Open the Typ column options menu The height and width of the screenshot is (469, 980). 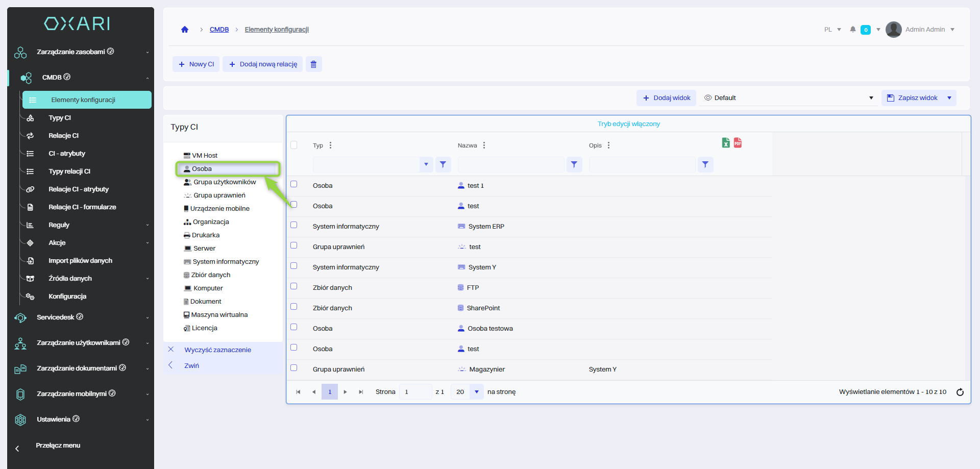(331, 145)
